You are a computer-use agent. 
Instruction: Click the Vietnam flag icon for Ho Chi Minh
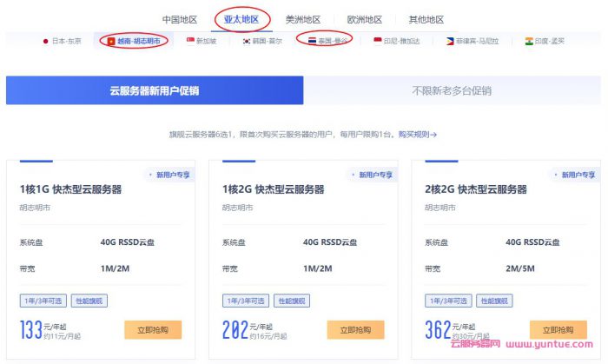[111, 41]
